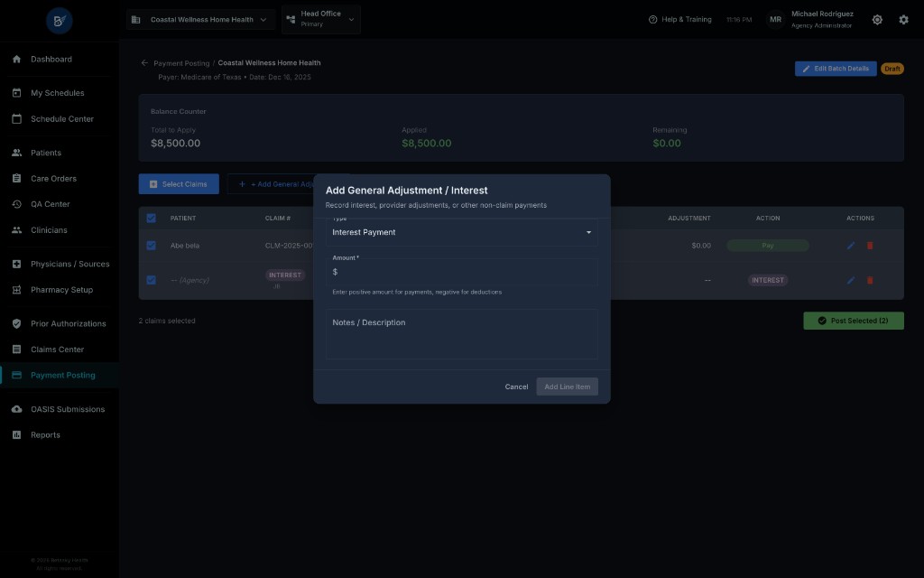Go to the Patients section
Image resolution: width=924 pixels, height=578 pixels.
coord(59,153)
